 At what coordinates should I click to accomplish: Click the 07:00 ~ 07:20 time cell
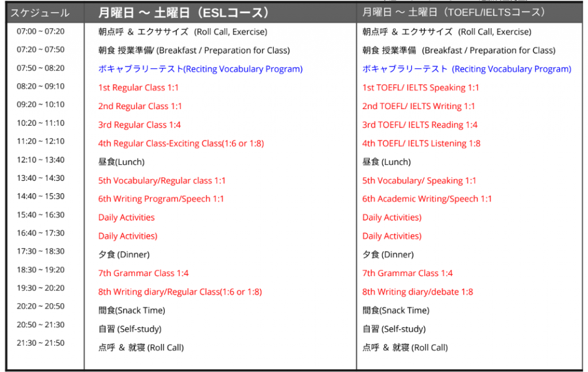[x=41, y=32]
